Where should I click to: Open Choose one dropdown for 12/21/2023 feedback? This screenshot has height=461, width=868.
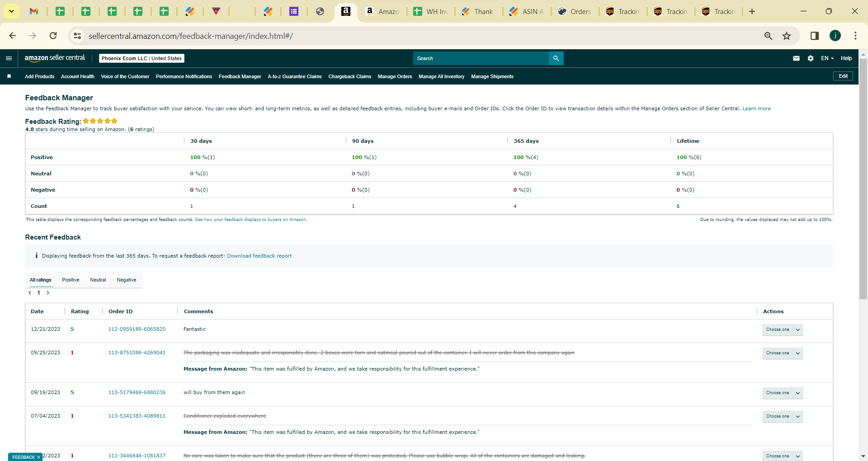[x=782, y=329]
